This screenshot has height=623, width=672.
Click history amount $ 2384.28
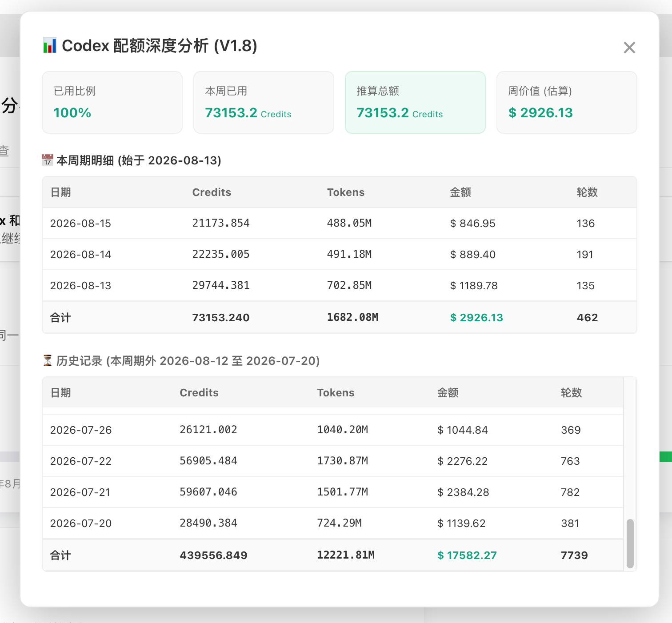[463, 492]
